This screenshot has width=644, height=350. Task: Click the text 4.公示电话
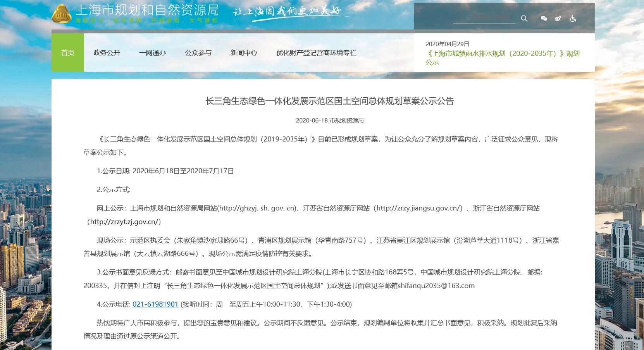114,304
